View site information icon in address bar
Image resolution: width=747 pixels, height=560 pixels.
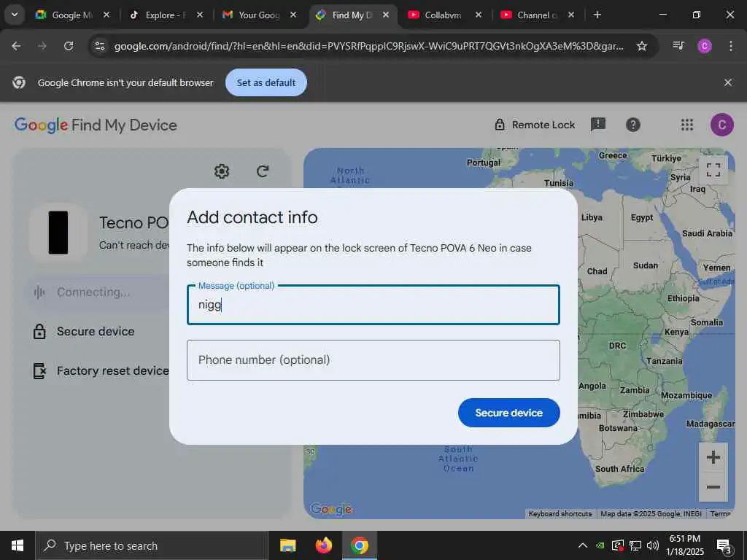click(x=99, y=46)
